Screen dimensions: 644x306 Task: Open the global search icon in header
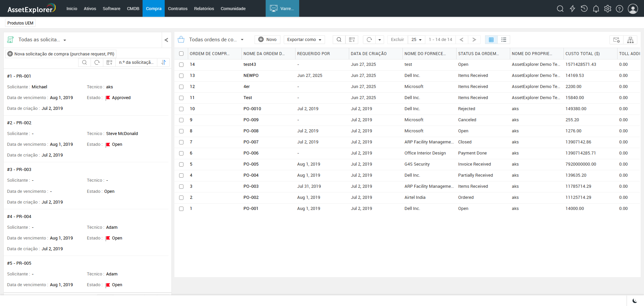click(x=560, y=9)
